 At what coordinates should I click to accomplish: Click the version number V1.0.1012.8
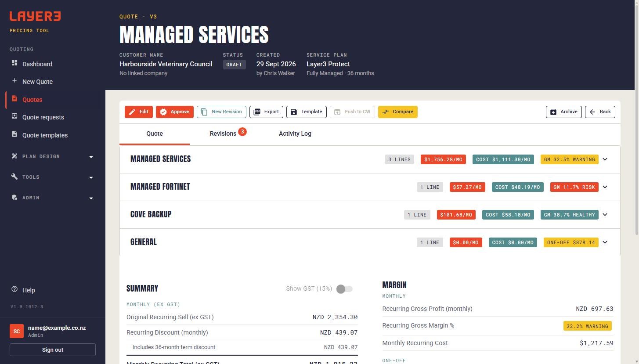tap(27, 306)
